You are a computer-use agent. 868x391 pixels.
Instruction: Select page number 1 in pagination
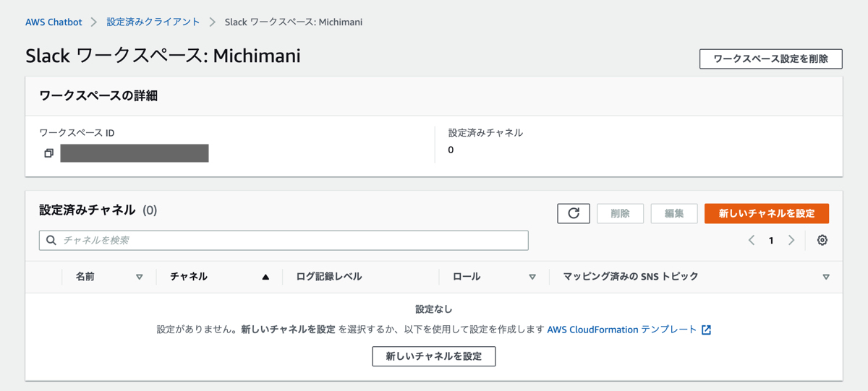pyautogui.click(x=771, y=241)
